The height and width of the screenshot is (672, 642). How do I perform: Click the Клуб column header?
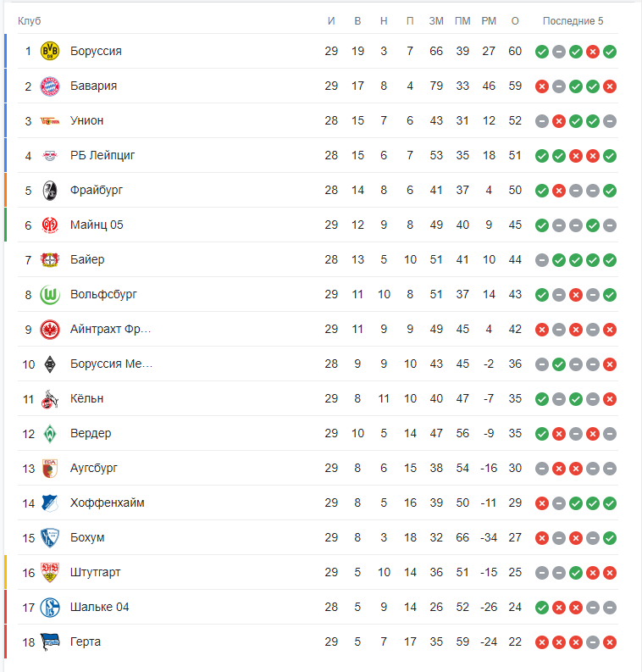pyautogui.click(x=29, y=21)
